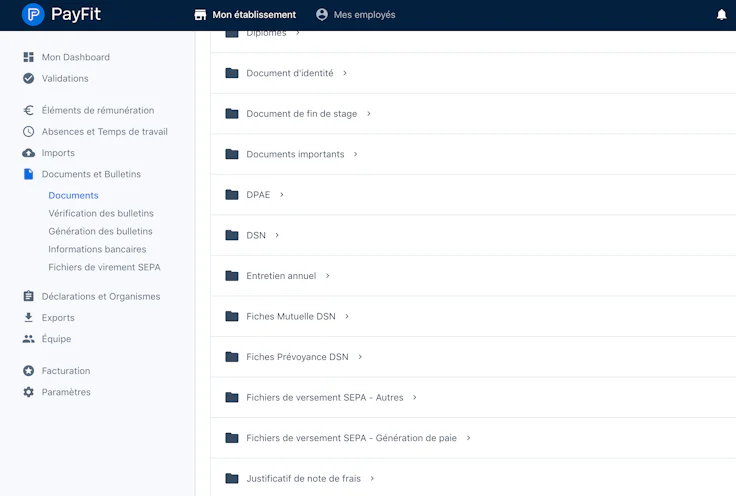The height and width of the screenshot is (496, 736).
Task: Click the DSN folder icon
Action: 232,235
